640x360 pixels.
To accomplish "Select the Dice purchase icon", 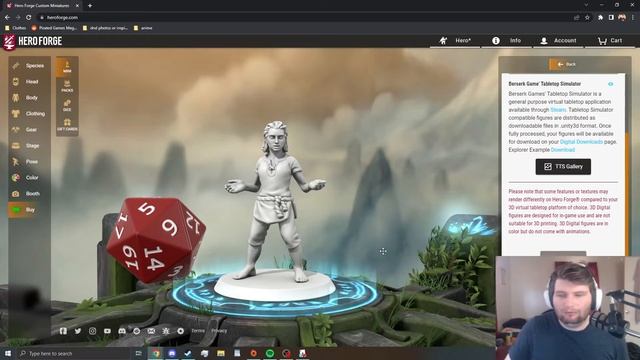I will (67, 105).
